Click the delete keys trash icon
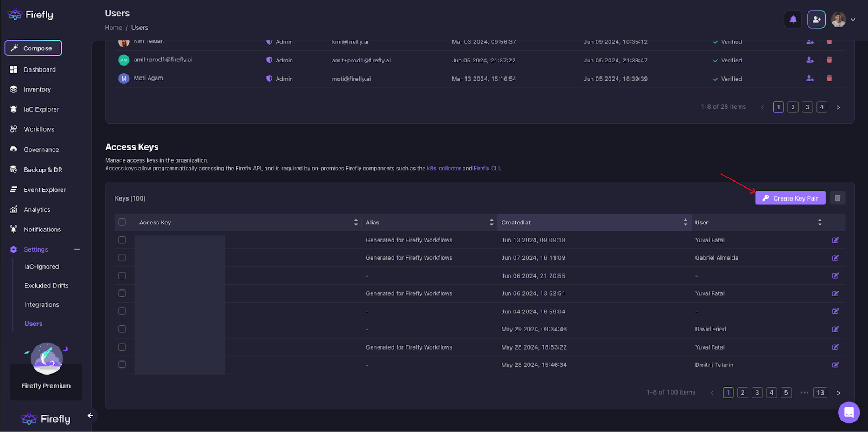 click(838, 198)
